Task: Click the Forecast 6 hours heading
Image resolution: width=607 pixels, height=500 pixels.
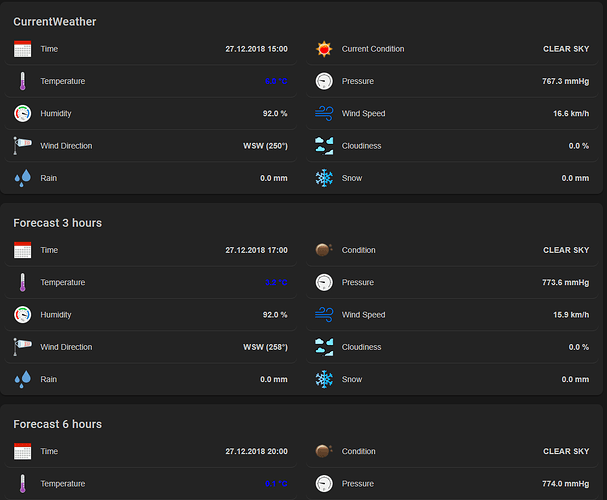Action: click(x=57, y=424)
